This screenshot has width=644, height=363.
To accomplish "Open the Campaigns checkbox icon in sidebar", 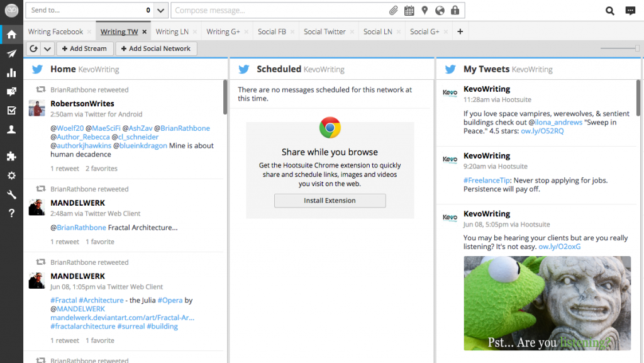I will tap(11, 111).
